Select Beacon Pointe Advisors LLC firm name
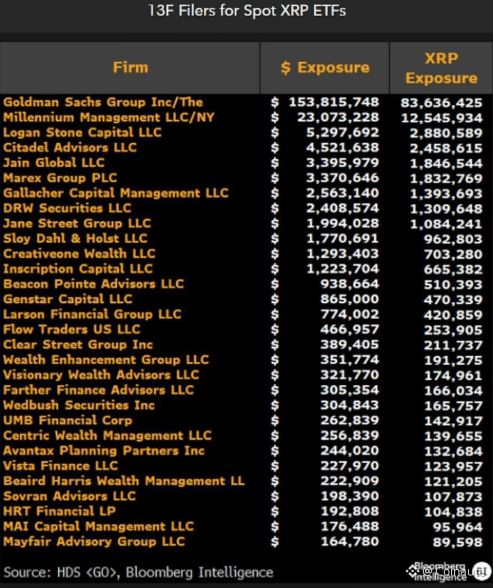This screenshot has height=588, width=493. pyautogui.click(x=93, y=284)
